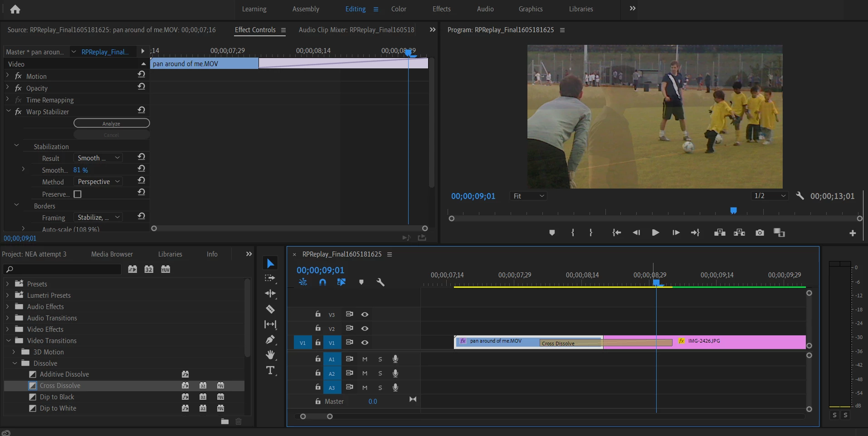The height and width of the screenshot is (436, 868).
Task: Select the Pen tool
Action: pos(270,339)
